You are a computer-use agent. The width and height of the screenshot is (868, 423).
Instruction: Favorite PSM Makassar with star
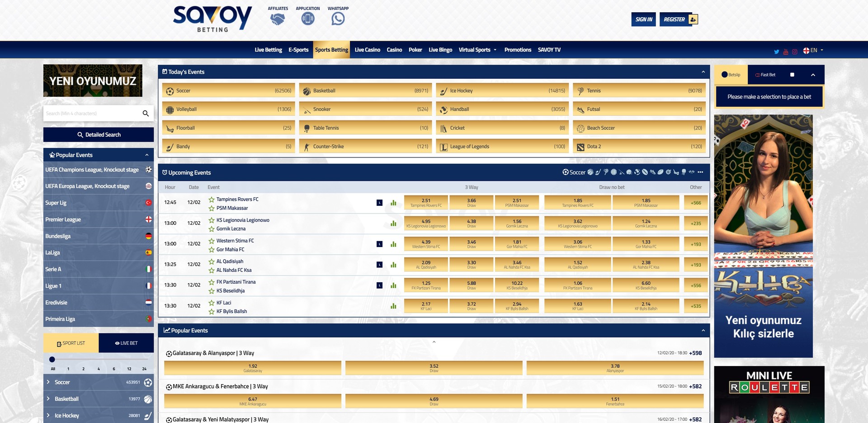coord(211,208)
